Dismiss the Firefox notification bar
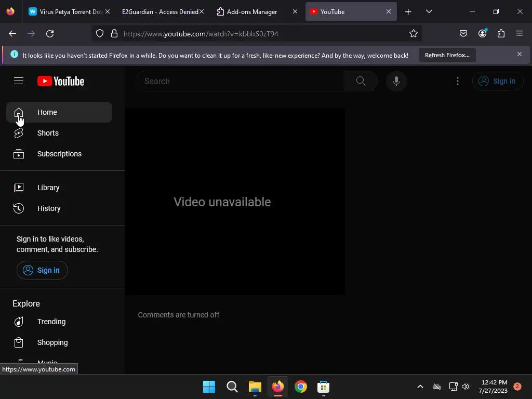 click(519, 54)
